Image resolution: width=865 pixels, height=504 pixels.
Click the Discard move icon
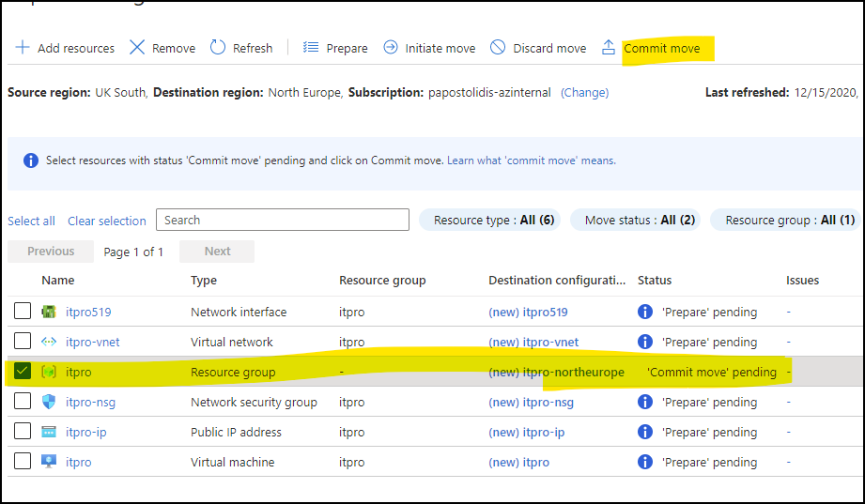click(498, 48)
